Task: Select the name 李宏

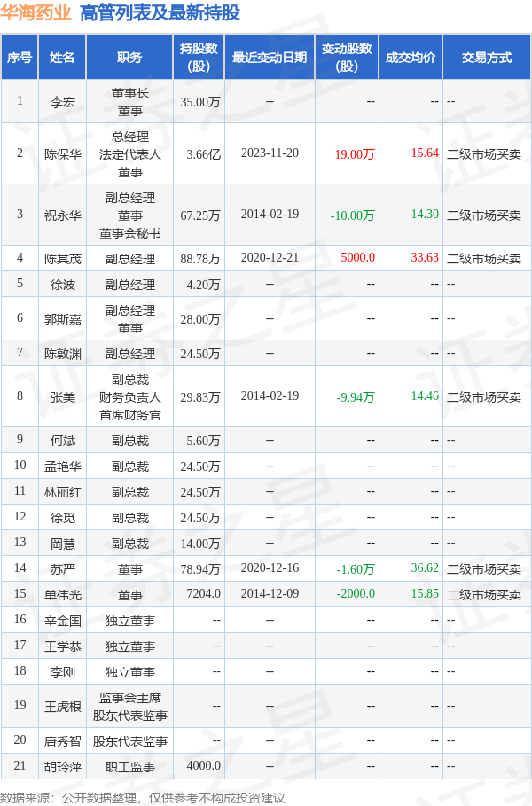Action: (63, 102)
